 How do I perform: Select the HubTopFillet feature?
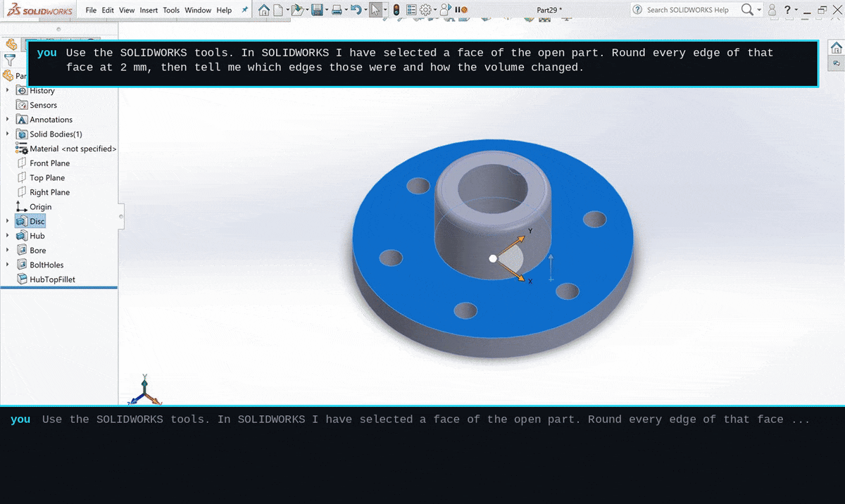pos(52,279)
